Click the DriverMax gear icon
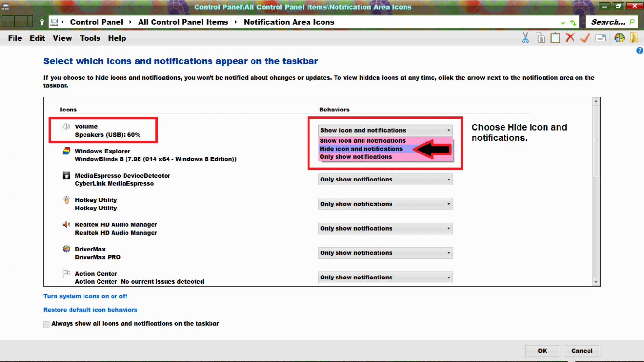 coord(66,249)
